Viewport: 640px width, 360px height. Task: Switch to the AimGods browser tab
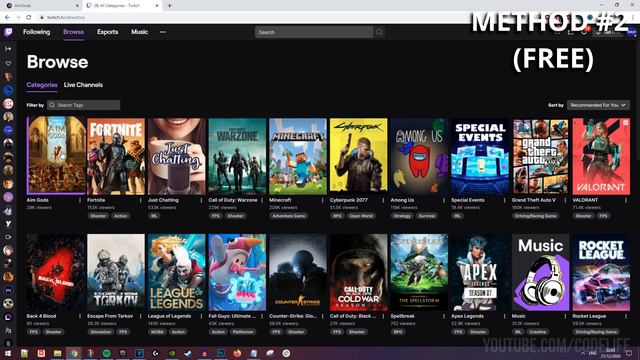pyautogui.click(x=41, y=6)
